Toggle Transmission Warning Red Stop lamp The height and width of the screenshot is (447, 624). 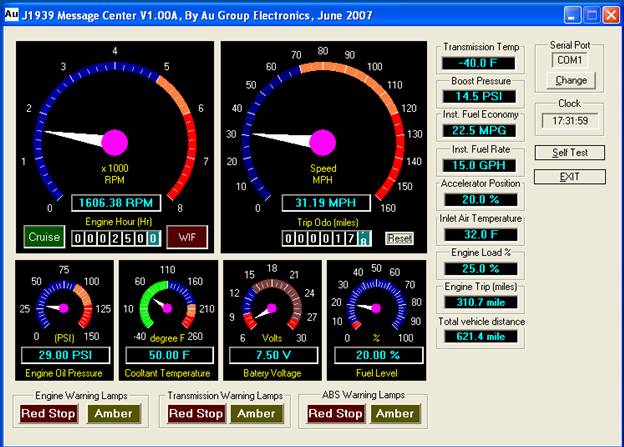[196, 414]
